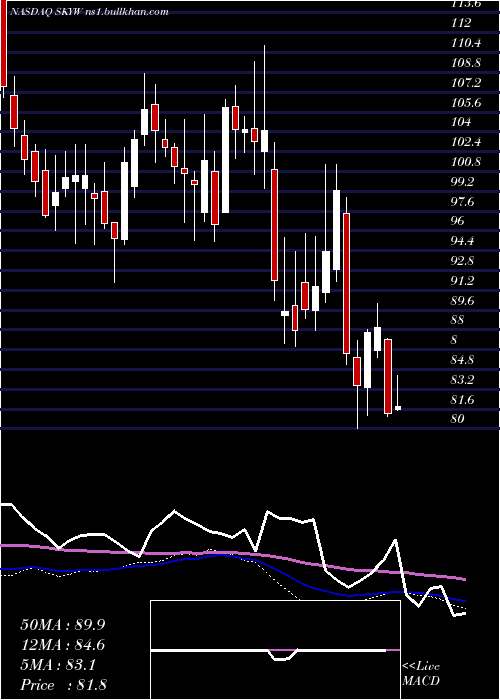Click the 88 price axis label
500x700 pixels.
coord(458,320)
